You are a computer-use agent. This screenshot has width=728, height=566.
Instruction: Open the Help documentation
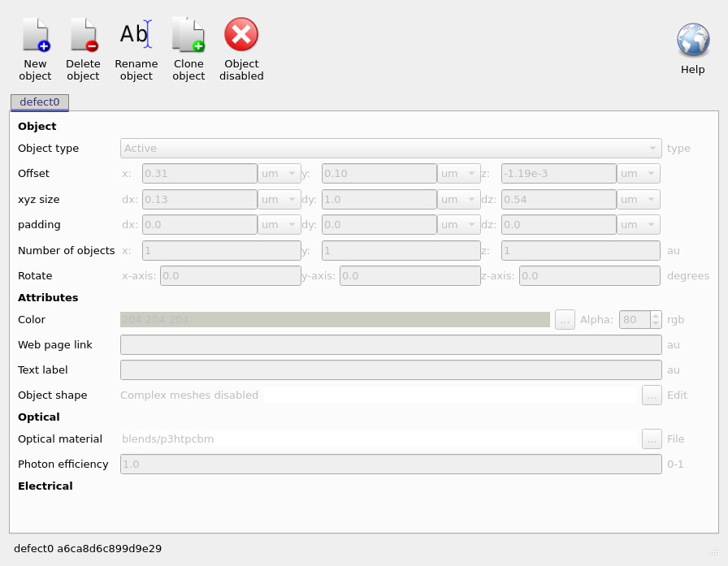692,39
